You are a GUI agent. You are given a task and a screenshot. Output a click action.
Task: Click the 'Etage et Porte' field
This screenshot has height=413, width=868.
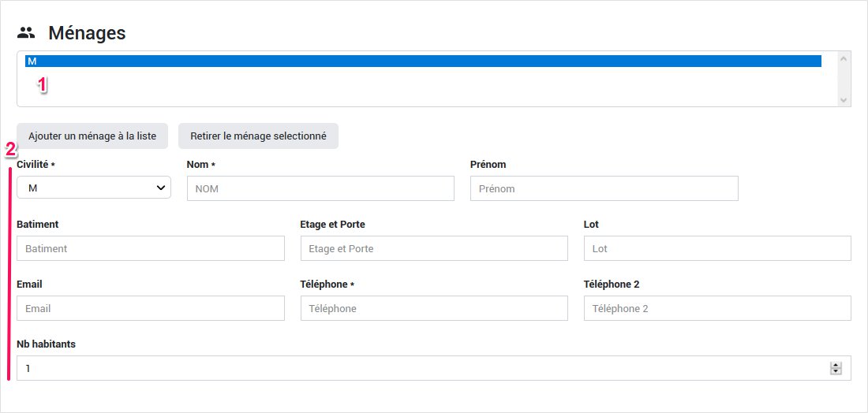[x=434, y=248]
